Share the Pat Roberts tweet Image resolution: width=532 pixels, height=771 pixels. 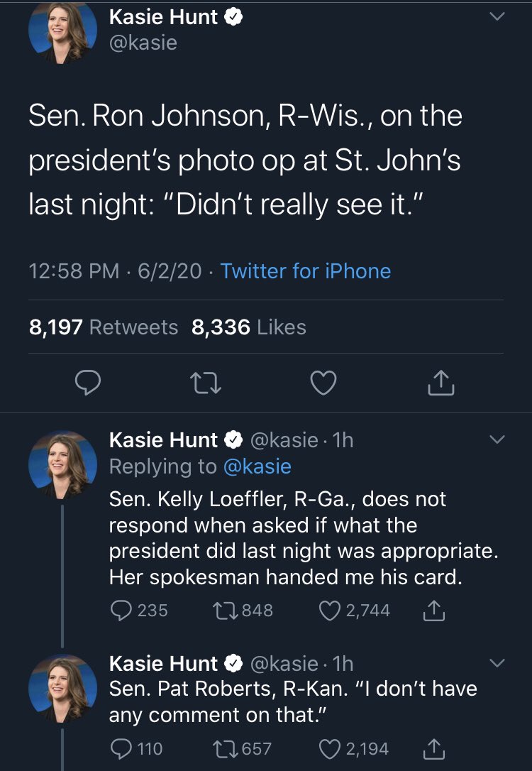(x=435, y=748)
